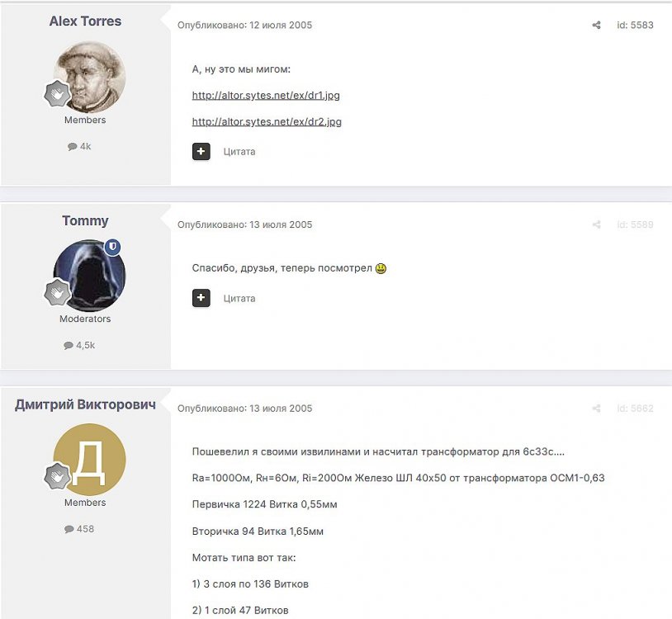The image size is (672, 619).
Task: Quote Alex Torres' post with Цитата
Action: 239,152
